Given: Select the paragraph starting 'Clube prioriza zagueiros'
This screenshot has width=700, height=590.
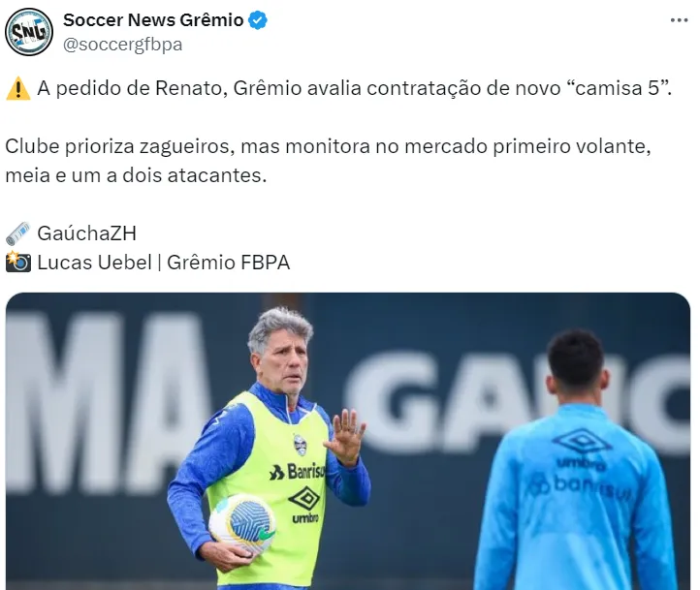Looking at the screenshot, I should click(x=328, y=161).
